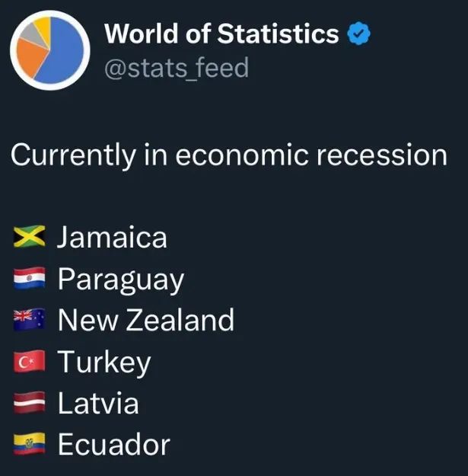
Task: Click the New Zealand flag emoji
Action: [x=30, y=321]
